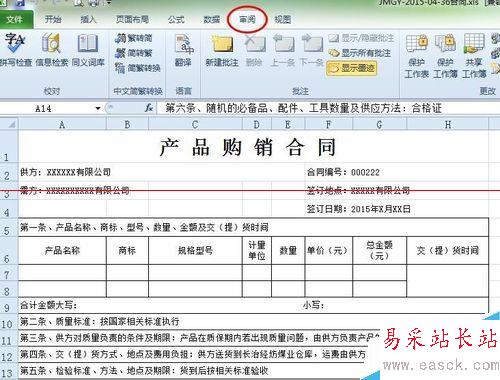The width and height of the screenshot is (500, 380).
Task: Toggle 显示/隐藏批注
Action: click(x=361, y=38)
